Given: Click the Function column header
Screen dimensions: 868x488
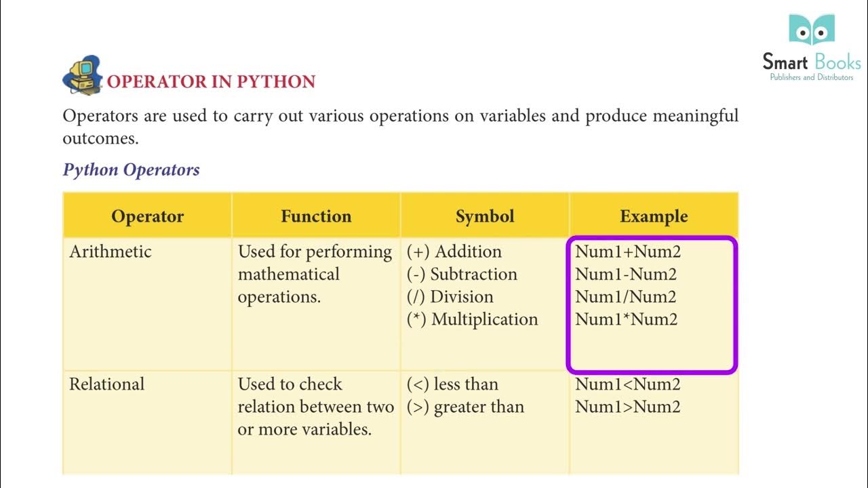Looking at the screenshot, I should click(316, 216).
